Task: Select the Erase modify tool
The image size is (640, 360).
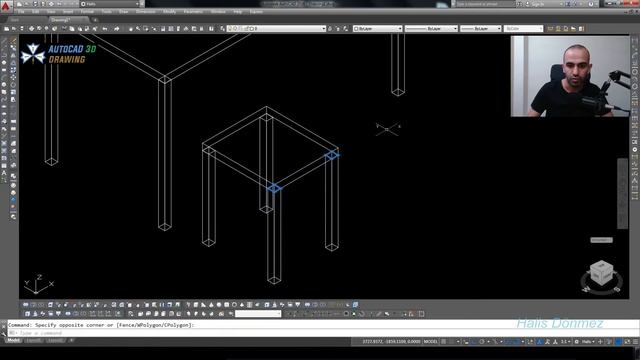Action: click(13, 41)
